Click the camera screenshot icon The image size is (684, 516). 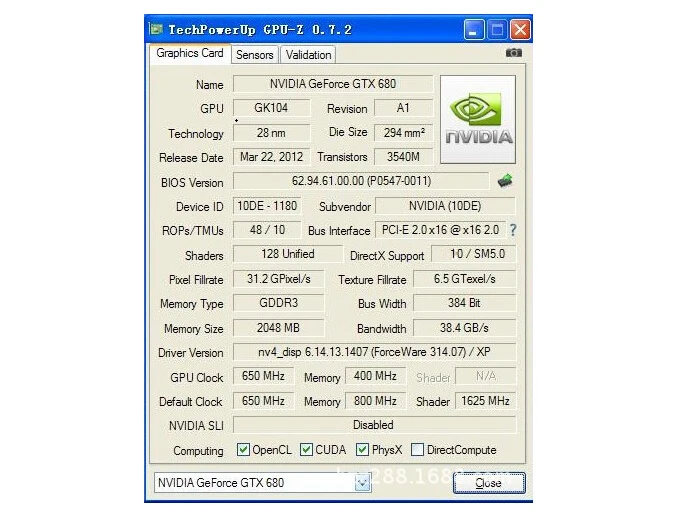click(x=513, y=53)
